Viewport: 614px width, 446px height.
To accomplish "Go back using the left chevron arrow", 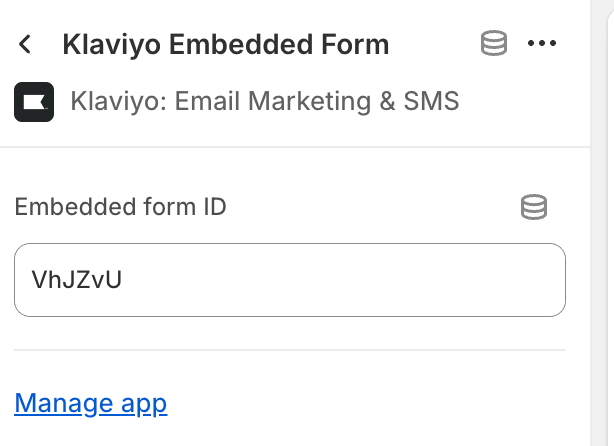I will (x=26, y=44).
